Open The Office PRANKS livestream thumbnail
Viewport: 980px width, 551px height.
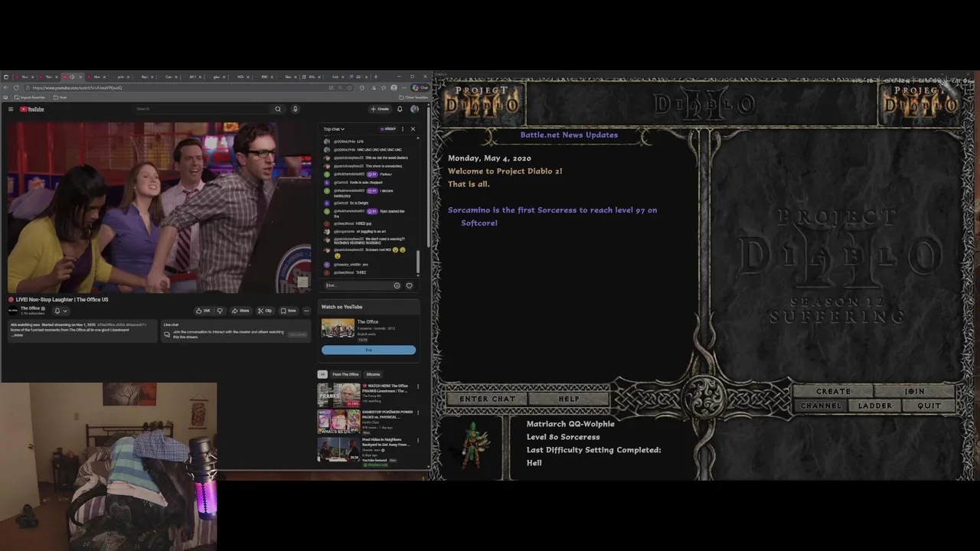coord(338,394)
